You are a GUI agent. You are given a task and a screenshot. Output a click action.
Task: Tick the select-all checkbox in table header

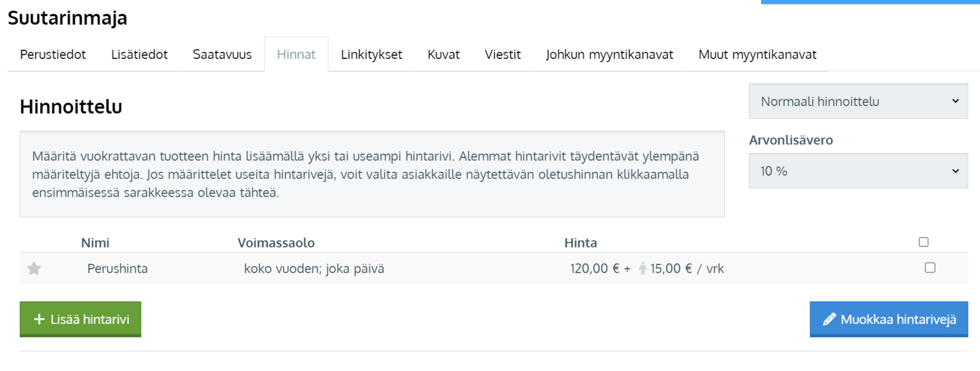[924, 242]
